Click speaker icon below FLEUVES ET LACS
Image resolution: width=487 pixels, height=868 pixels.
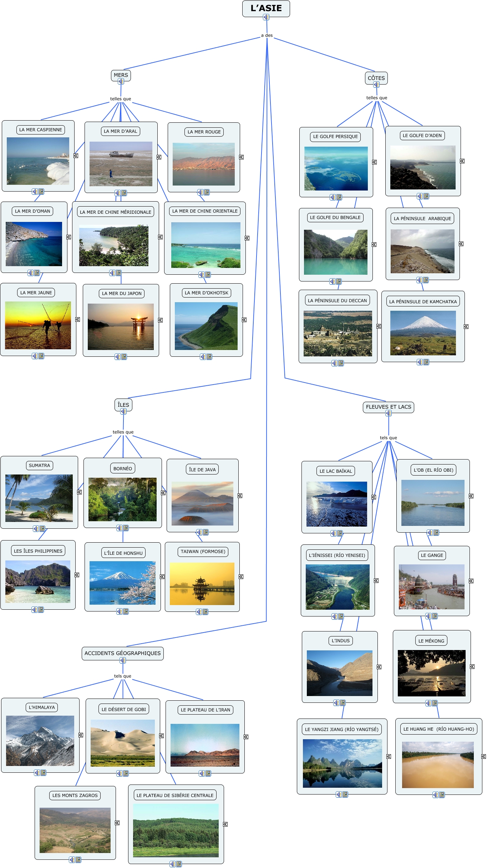click(389, 413)
